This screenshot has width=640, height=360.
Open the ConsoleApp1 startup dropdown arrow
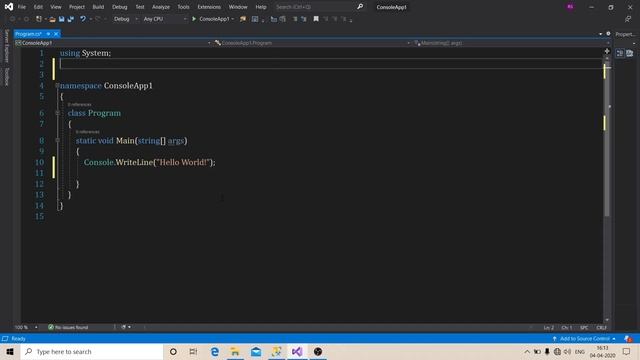(233, 19)
